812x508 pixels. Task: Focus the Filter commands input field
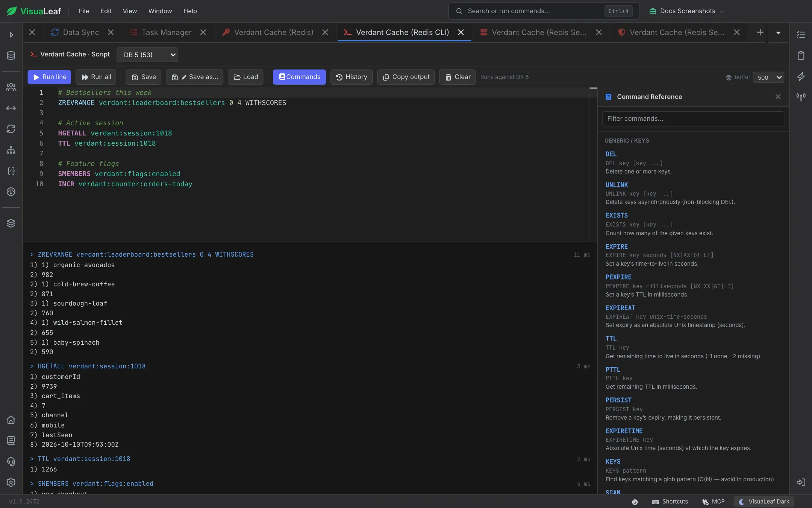(x=693, y=119)
